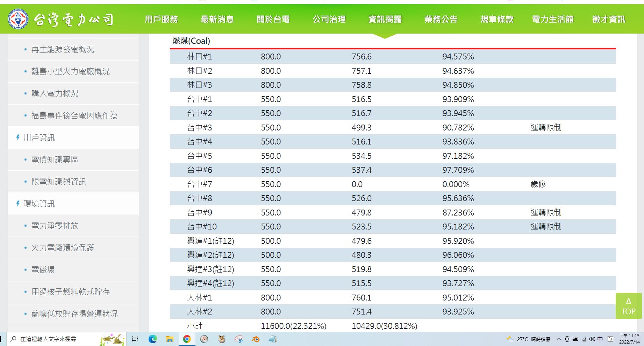Open the Blender icon on taskbar
This screenshot has height=346, width=644.
(256, 339)
